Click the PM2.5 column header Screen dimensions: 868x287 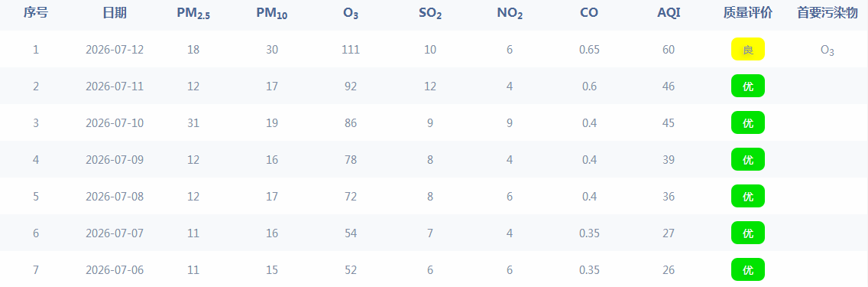(193, 14)
